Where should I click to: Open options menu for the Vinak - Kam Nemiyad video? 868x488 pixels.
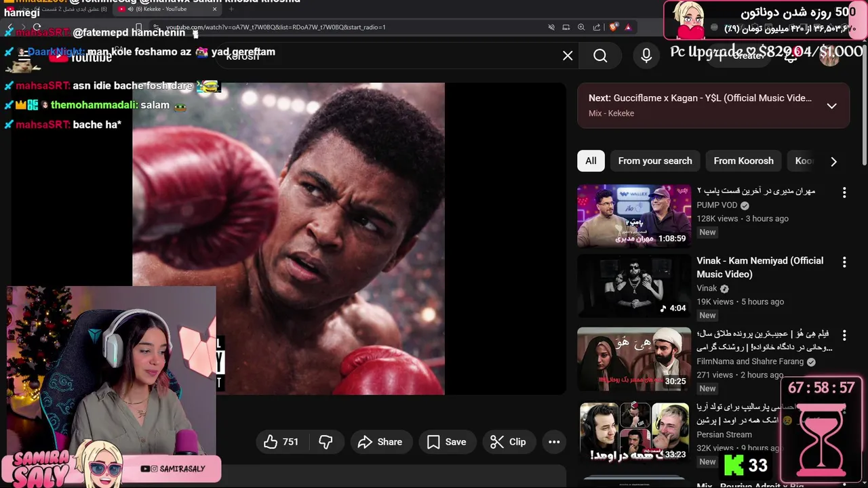(x=844, y=262)
